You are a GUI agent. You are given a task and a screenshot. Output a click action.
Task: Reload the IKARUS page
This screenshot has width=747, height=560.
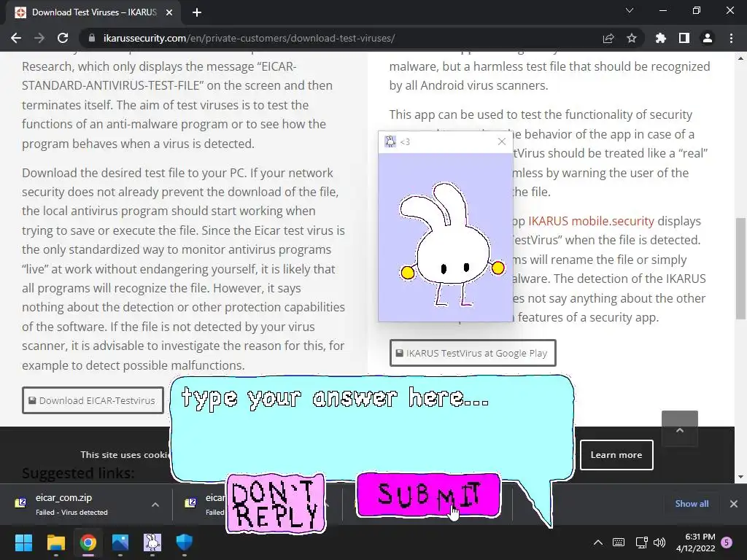pyautogui.click(x=63, y=38)
